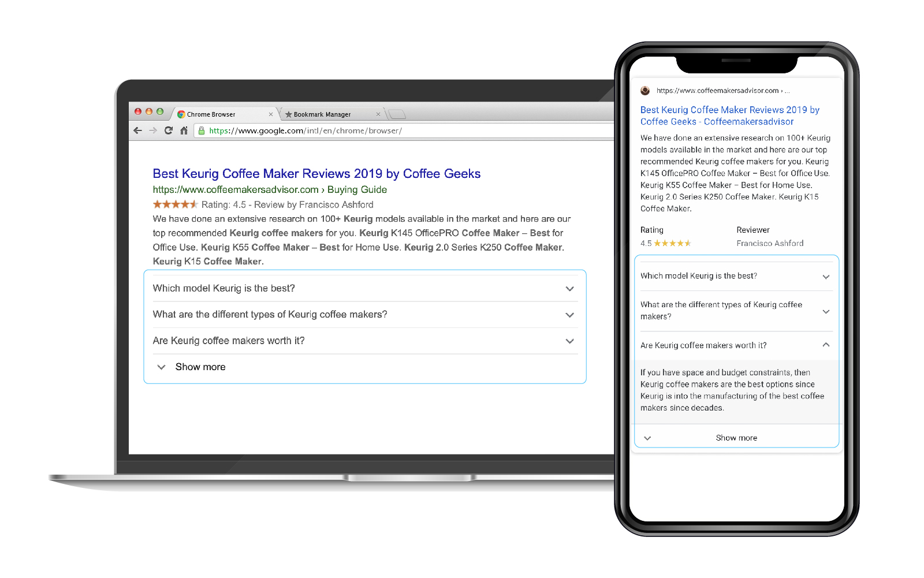Screen dimensions: 924x578
Task: Click the star rating on desktop result
Action: click(176, 204)
